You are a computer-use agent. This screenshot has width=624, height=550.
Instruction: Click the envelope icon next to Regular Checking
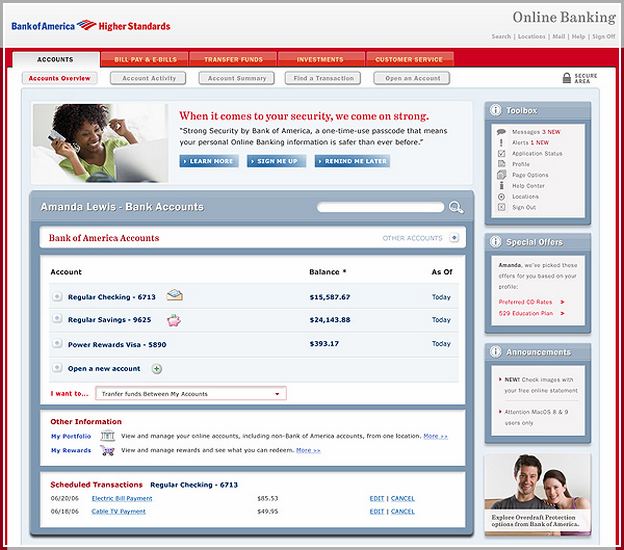pyautogui.click(x=175, y=295)
